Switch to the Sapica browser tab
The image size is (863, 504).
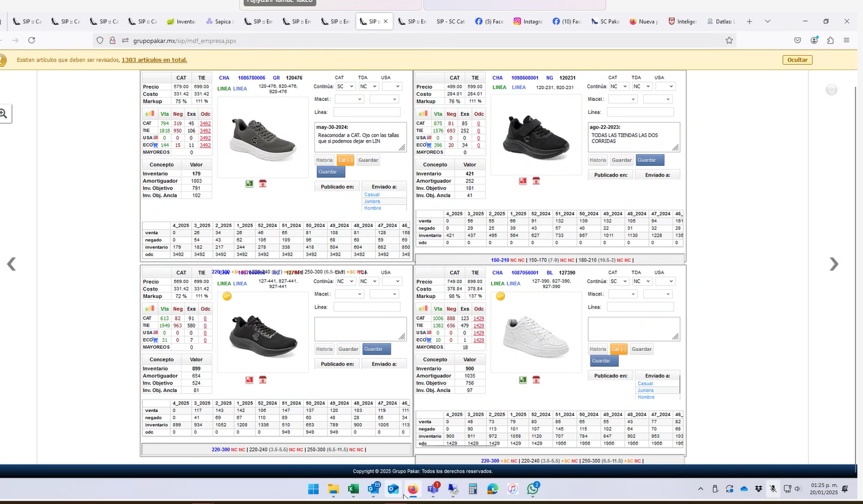(219, 21)
